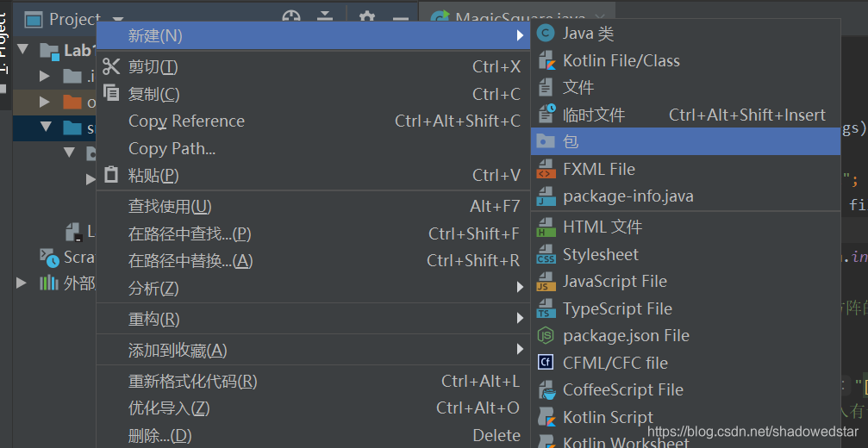The image size is (868, 448).
Task: Click the Kotlin File/Class icon
Action: click(546, 61)
